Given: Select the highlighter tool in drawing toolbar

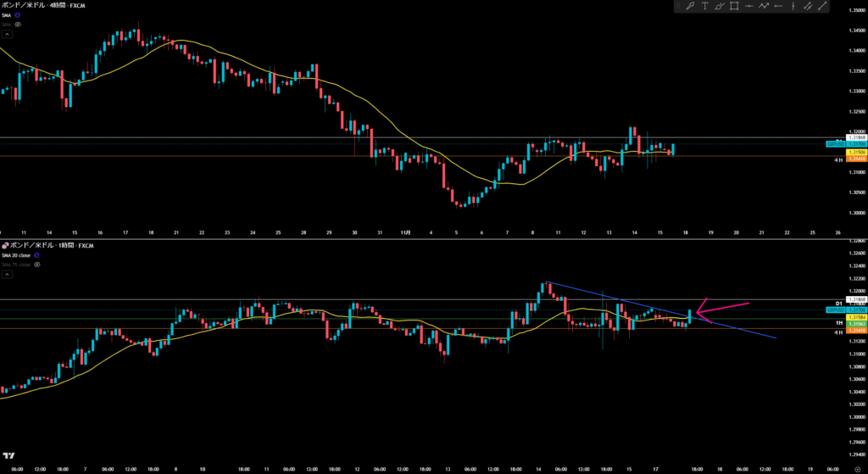Looking at the screenshot, I should point(720,7).
